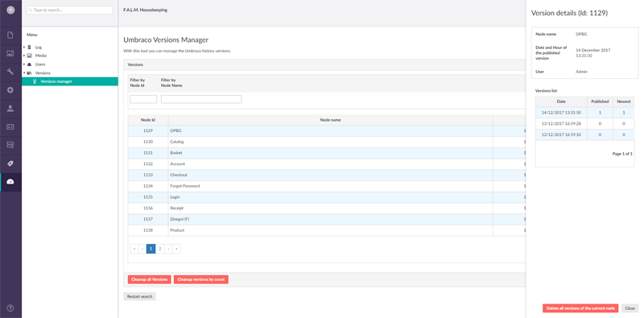Click Published header in Versions list
The image size is (644, 318).
[x=600, y=101]
